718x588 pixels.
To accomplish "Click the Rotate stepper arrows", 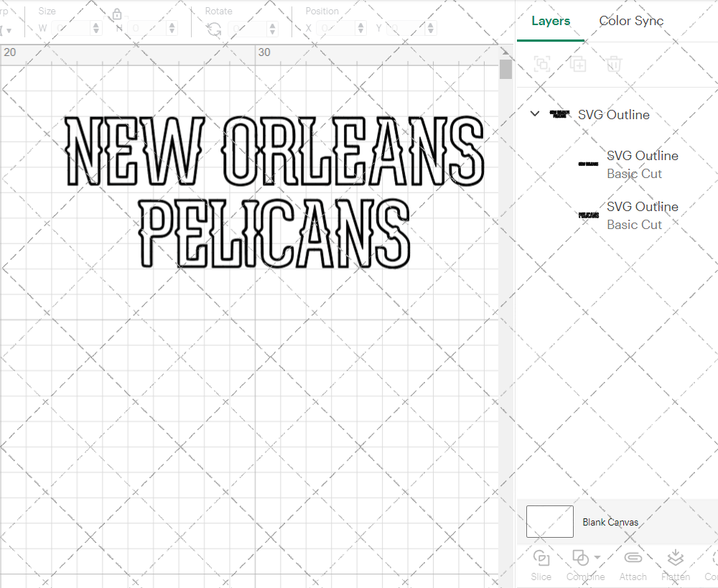I will point(273,29).
